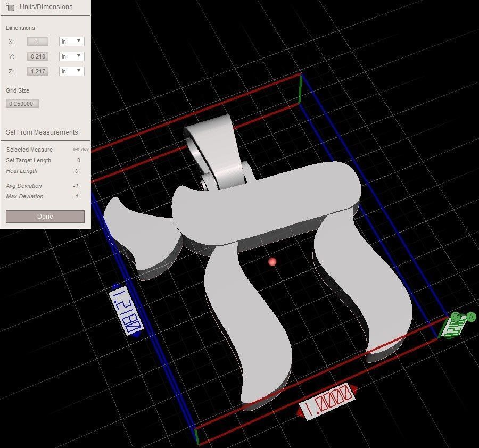Click the Selected Measure left-drag value
The image size is (479, 448).
(x=81, y=150)
